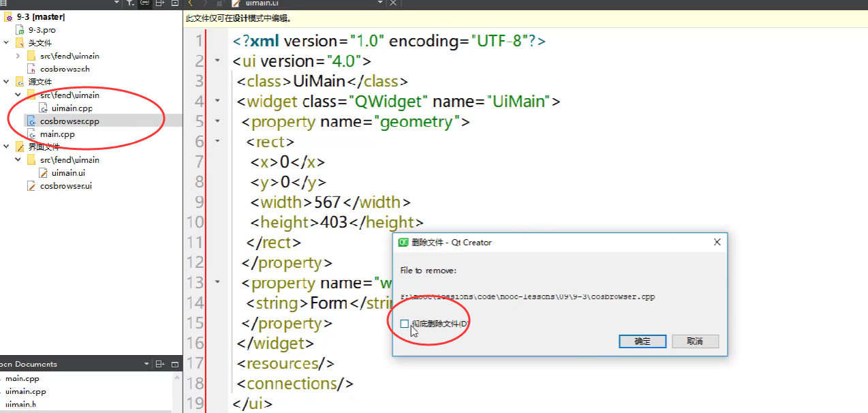The image size is (868, 413).
Task: Split the Open Documents pane
Action: [161, 364]
